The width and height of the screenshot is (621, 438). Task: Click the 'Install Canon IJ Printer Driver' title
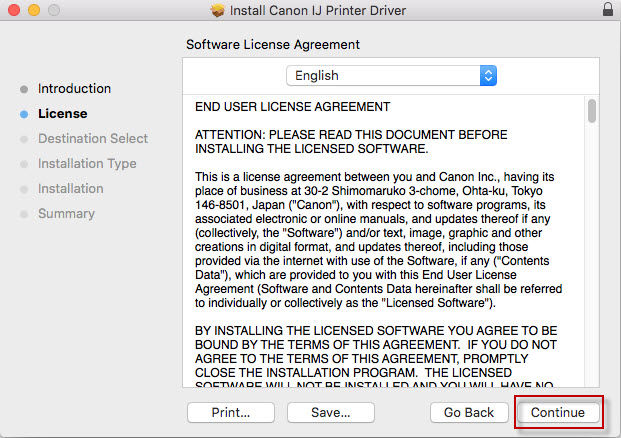[x=318, y=10]
